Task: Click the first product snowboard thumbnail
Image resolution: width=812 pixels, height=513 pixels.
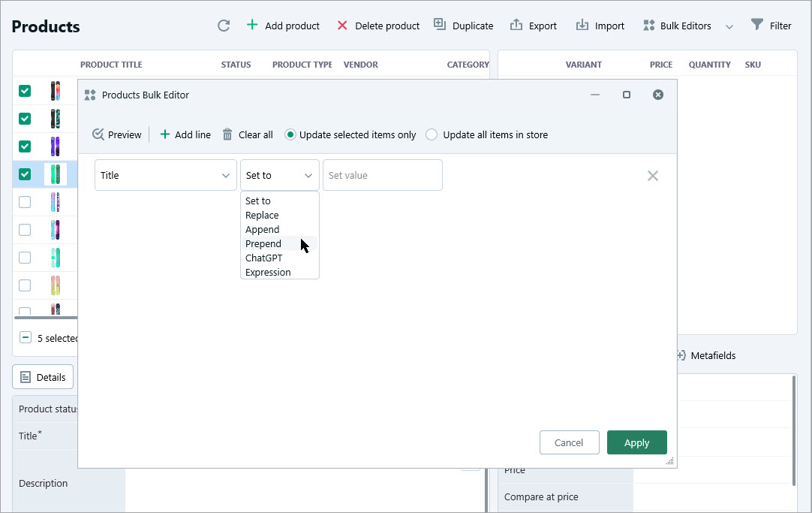Action: [x=56, y=91]
